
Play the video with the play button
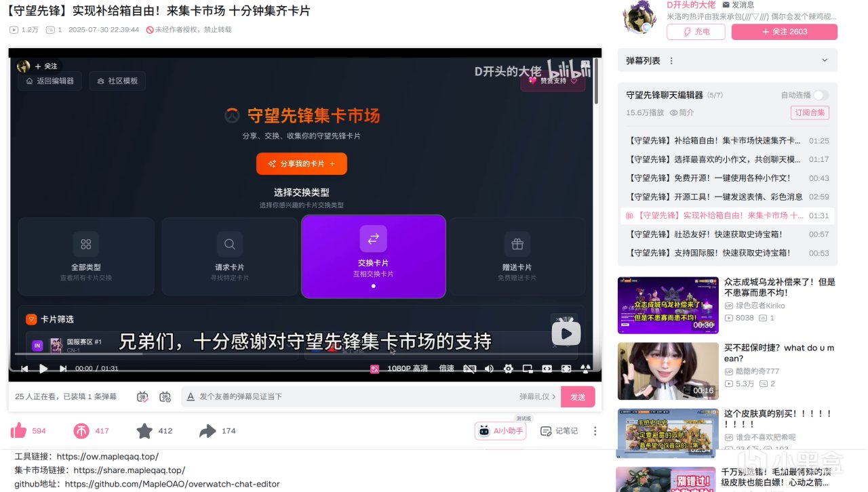point(43,369)
